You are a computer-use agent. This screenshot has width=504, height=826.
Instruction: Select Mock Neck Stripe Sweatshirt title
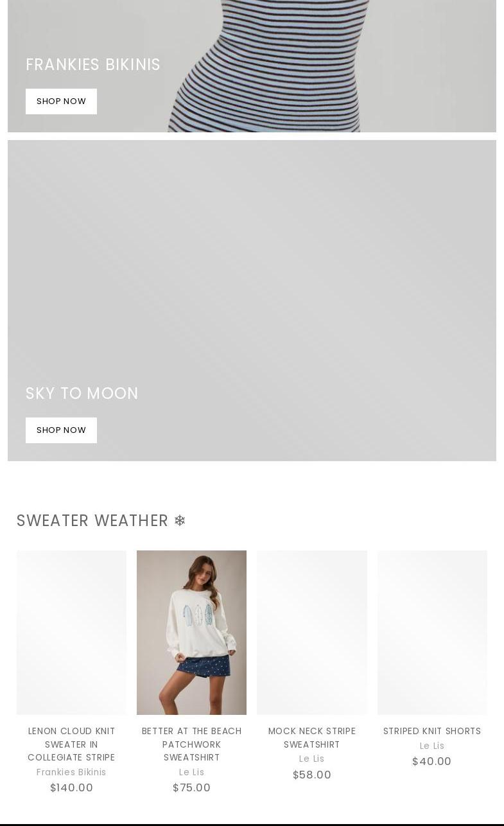click(312, 738)
